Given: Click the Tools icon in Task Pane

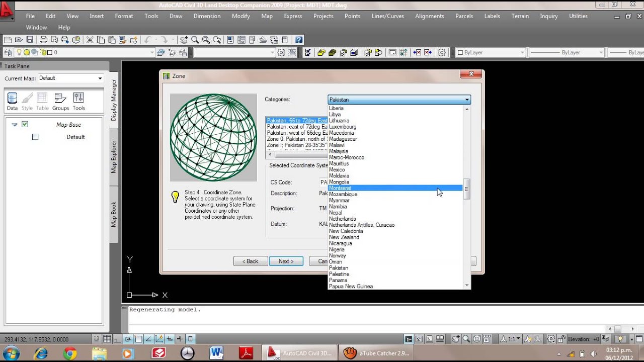Looking at the screenshot, I should 78,101.
